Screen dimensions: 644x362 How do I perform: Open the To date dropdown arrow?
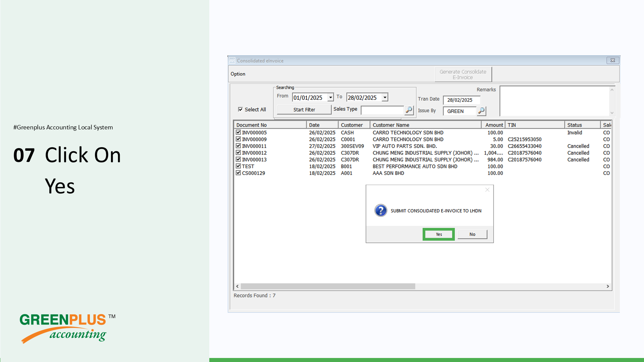click(x=385, y=98)
